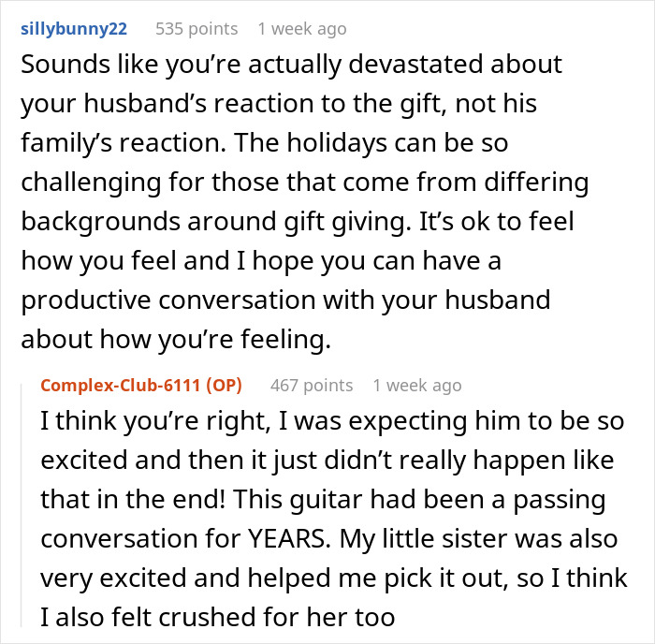Click the 535 points score

[196, 29]
